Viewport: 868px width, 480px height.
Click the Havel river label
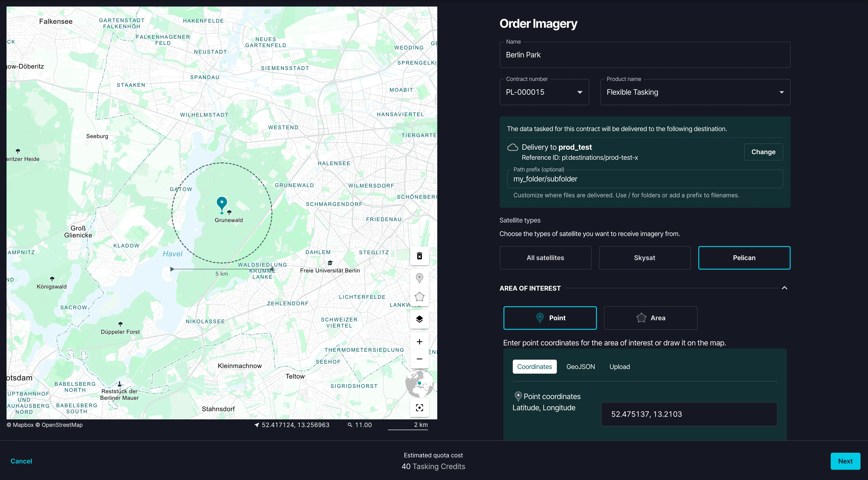point(172,254)
